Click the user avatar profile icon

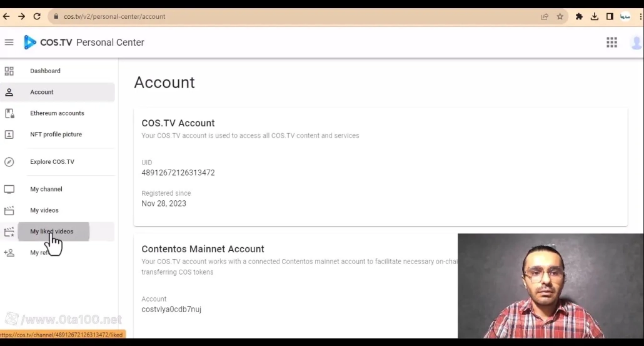(636, 43)
